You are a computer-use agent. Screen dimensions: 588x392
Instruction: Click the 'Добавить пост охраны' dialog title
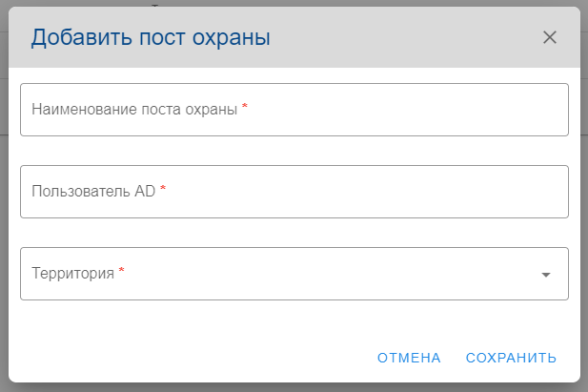click(151, 38)
